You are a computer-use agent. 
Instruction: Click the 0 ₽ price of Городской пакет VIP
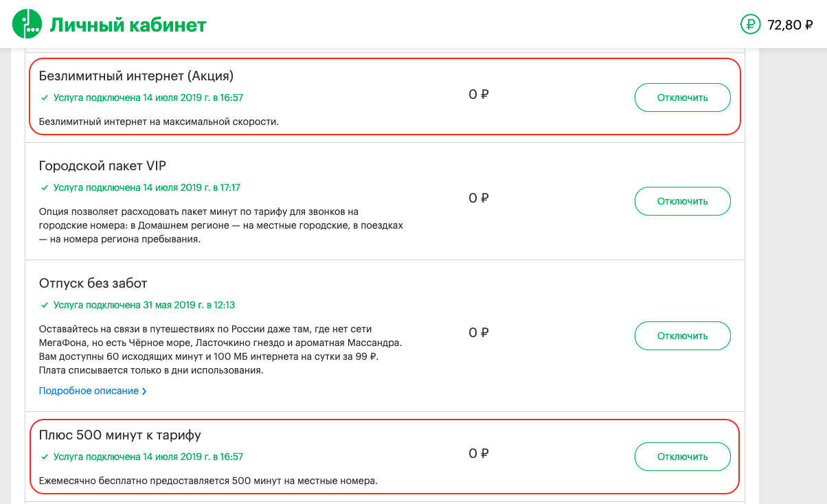[478, 198]
